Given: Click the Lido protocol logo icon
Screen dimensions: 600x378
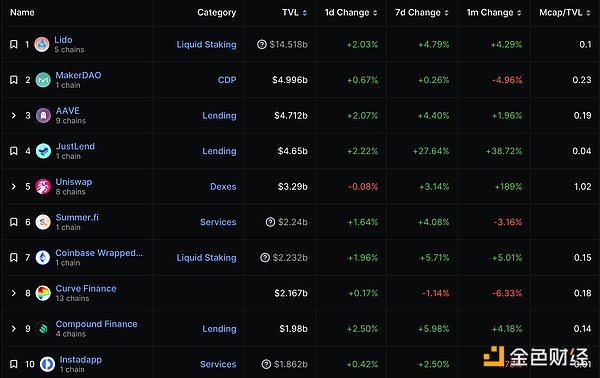Looking at the screenshot, I should click(42, 44).
